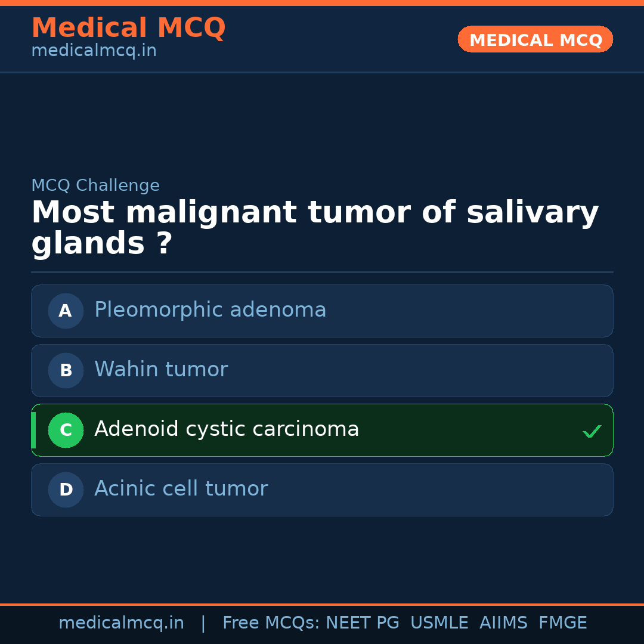Image resolution: width=644 pixels, height=644 pixels.
Task: Click the FMGE footer label
Action: (562, 623)
